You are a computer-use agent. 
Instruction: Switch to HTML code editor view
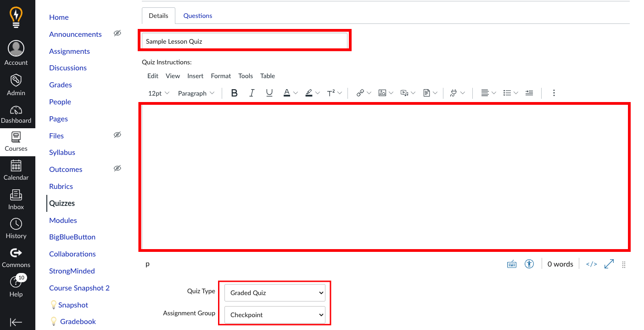(x=592, y=264)
